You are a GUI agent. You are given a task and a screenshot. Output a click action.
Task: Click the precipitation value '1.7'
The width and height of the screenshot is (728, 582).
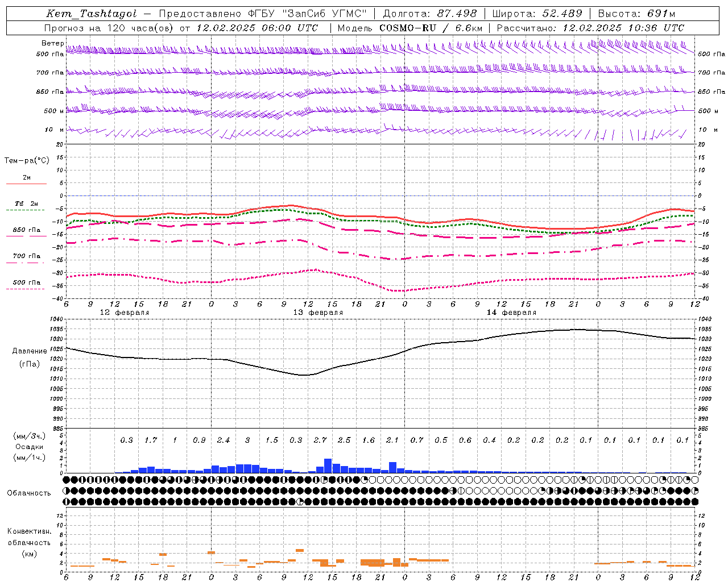151,440
